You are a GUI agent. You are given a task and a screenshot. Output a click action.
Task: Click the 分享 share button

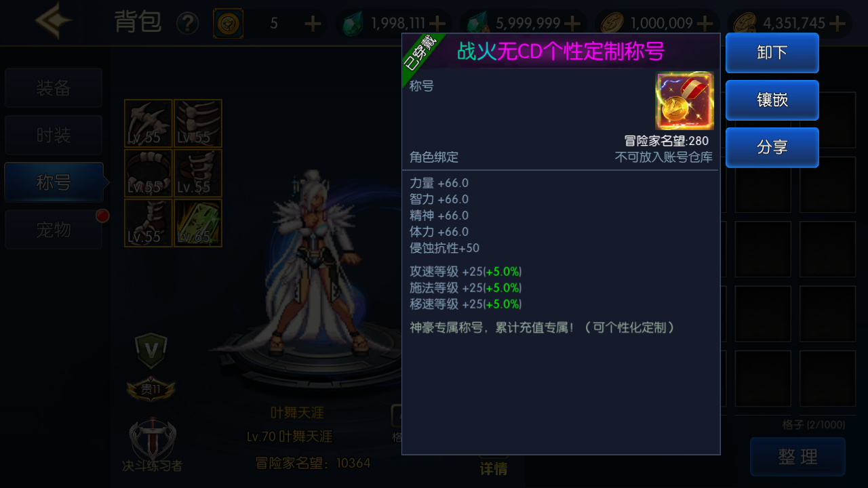[x=772, y=148]
